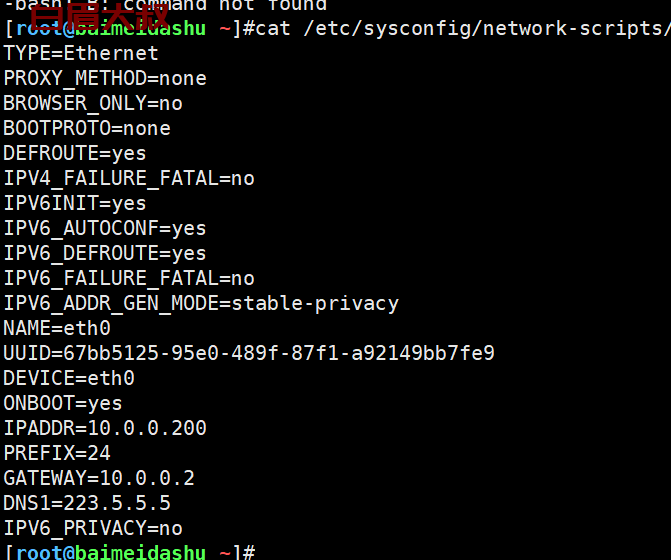Click the DEFROUTE=yes line

pos(75,154)
